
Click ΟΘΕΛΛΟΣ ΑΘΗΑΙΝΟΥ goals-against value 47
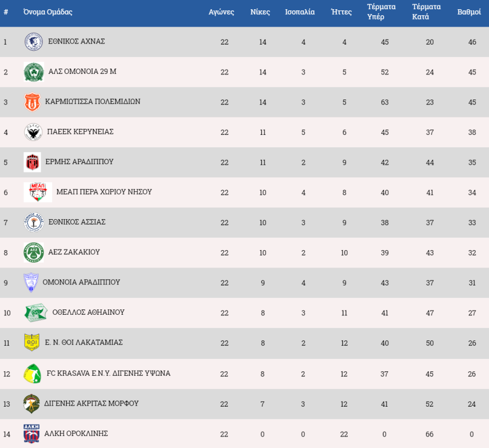point(430,313)
